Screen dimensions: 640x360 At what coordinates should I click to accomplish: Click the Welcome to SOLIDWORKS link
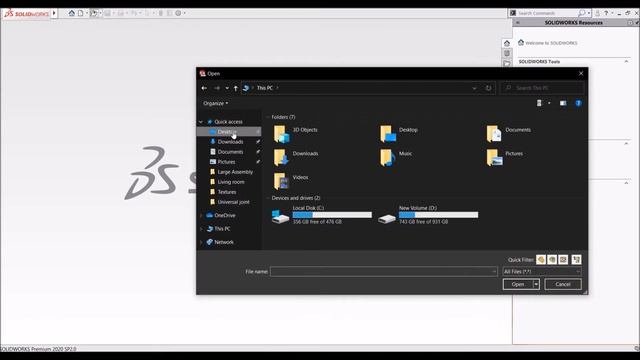[x=551, y=43]
